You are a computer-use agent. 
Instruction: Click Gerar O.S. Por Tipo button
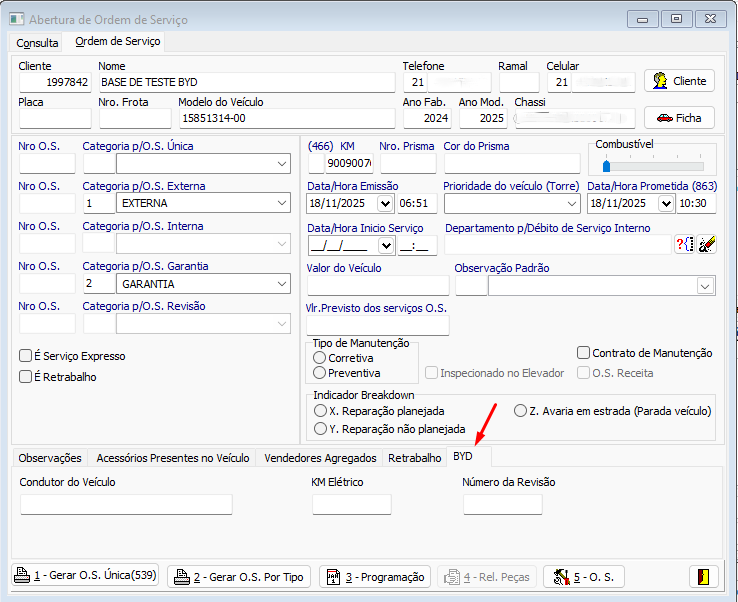pyautogui.click(x=238, y=577)
